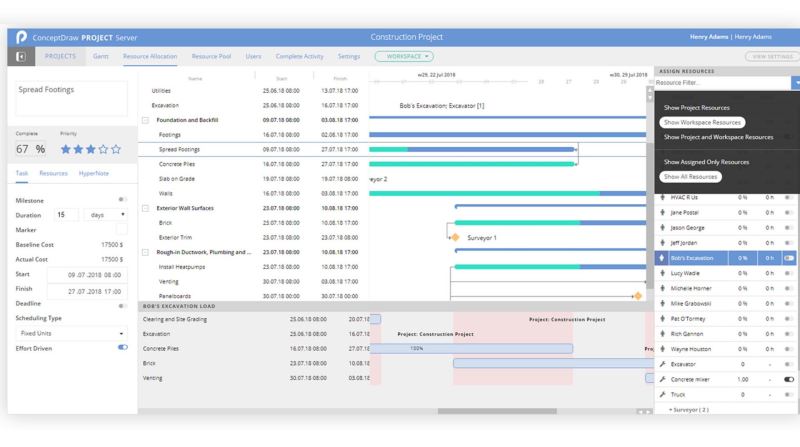Open the duration units days dropdown
The image size is (800, 447).
click(106, 215)
